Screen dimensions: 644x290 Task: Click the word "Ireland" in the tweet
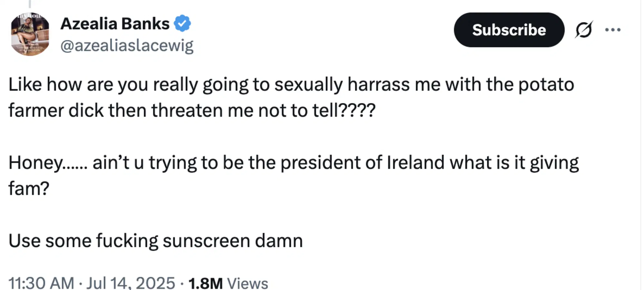(415, 163)
